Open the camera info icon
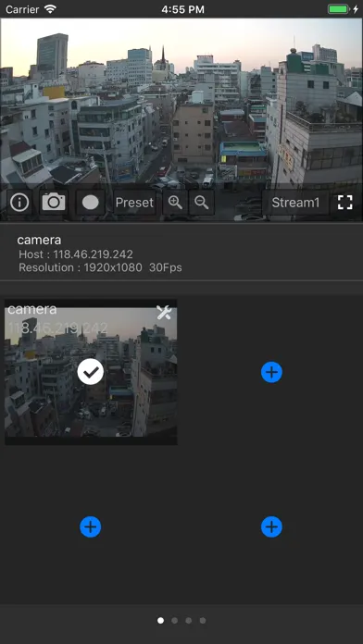This screenshot has width=363, height=644. click(x=19, y=203)
